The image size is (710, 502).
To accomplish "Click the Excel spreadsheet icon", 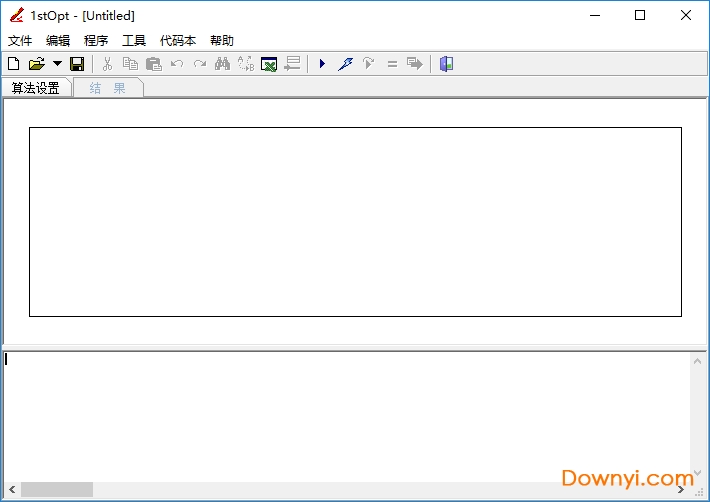I will 269,64.
